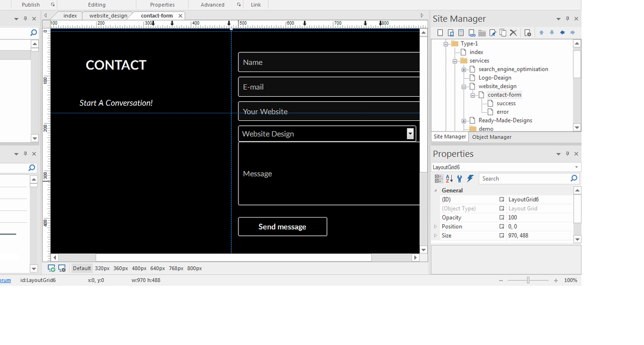This screenshot has width=644, height=345.
Task: Select the Default breakpoint
Action: [x=82, y=268]
